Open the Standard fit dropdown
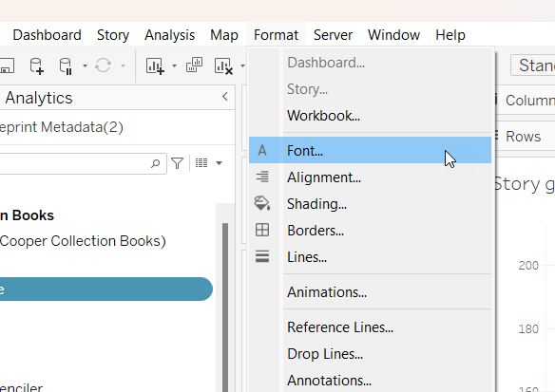Screen dimensions: 555x392 coord(533,65)
